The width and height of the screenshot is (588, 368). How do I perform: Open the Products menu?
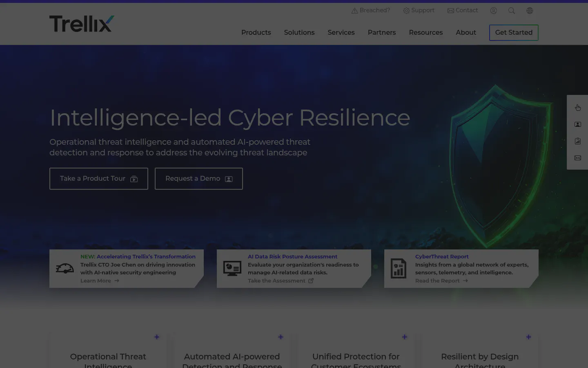click(x=256, y=32)
